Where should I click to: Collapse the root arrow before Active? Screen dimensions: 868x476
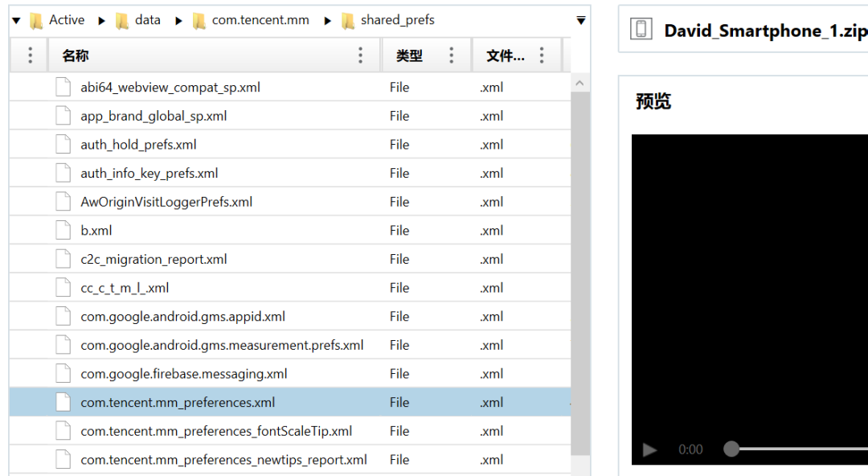tap(16, 21)
